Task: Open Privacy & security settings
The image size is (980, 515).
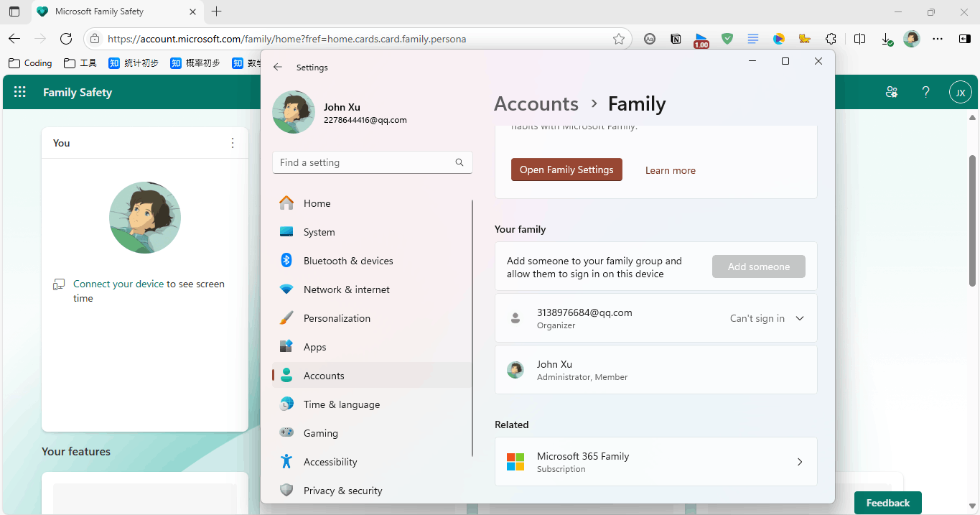Action: click(372, 491)
